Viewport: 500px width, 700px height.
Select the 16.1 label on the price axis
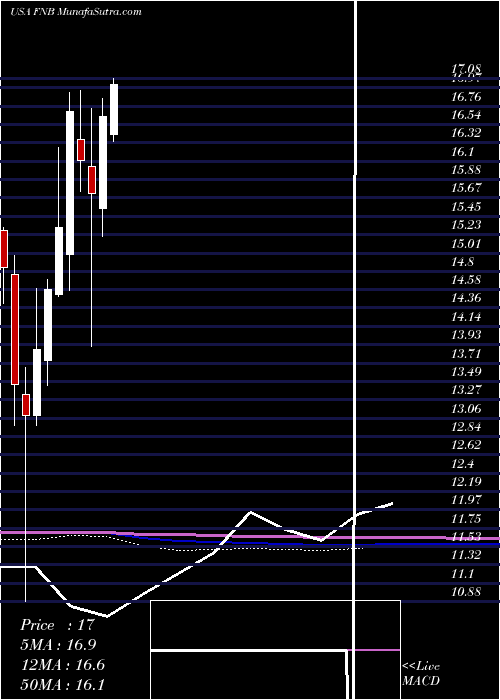coord(462,152)
